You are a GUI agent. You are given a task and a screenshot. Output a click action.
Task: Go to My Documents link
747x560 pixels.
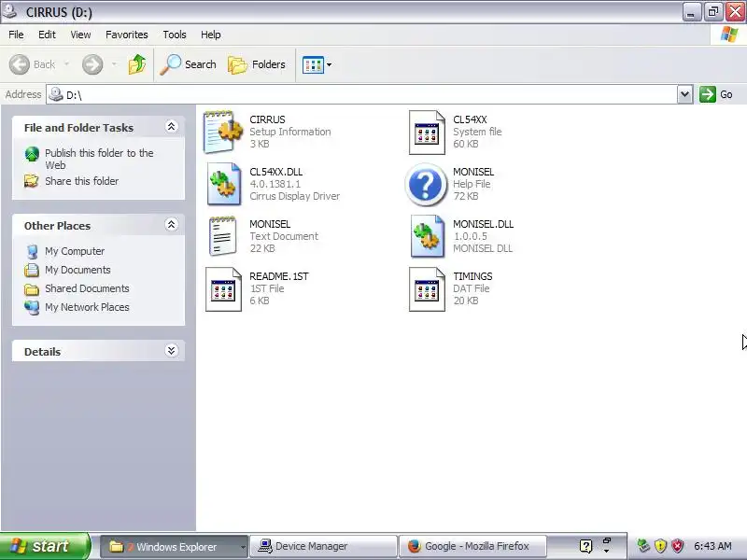point(78,270)
